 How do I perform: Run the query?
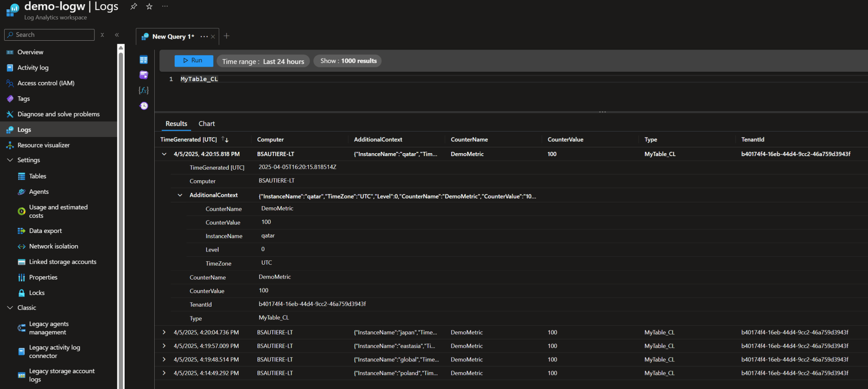(194, 61)
